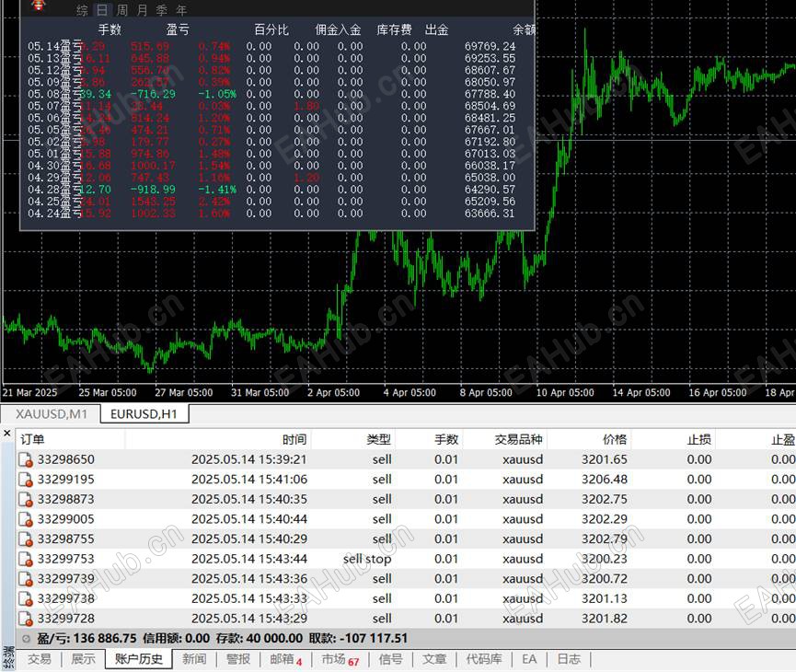796x672 pixels.
Task: Sort by the 价格 column header
Action: point(615,439)
